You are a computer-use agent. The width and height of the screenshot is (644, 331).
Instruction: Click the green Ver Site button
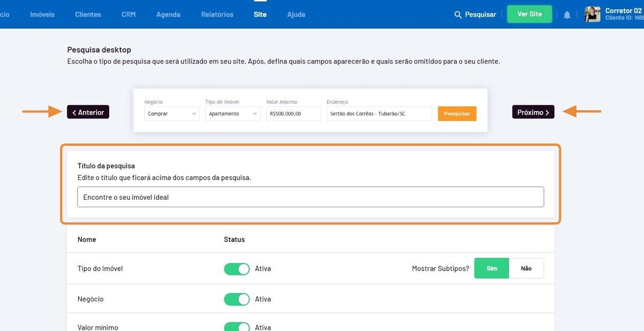(529, 14)
